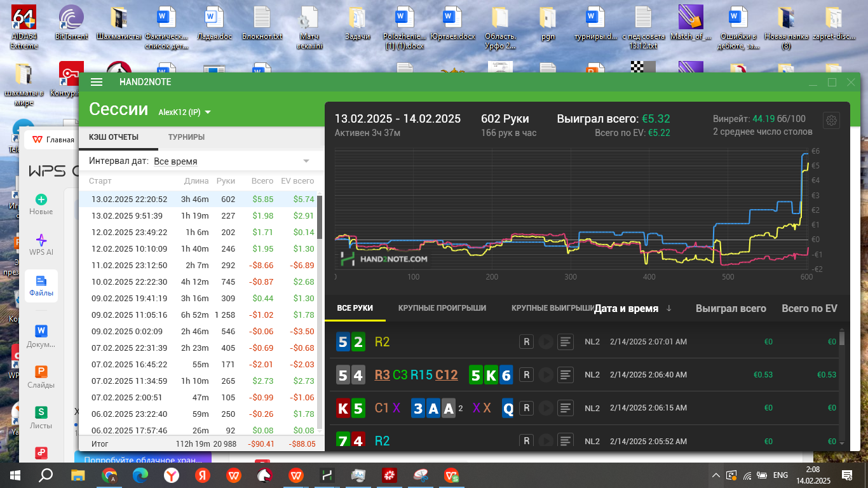Screen dimensions: 868x488
Task: Open Листы in the WPS Office sidebar
Action: pyautogui.click(x=41, y=418)
